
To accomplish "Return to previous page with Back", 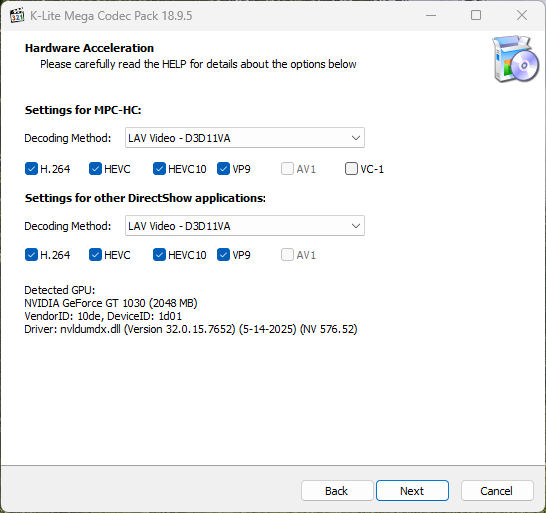I will 337,491.
